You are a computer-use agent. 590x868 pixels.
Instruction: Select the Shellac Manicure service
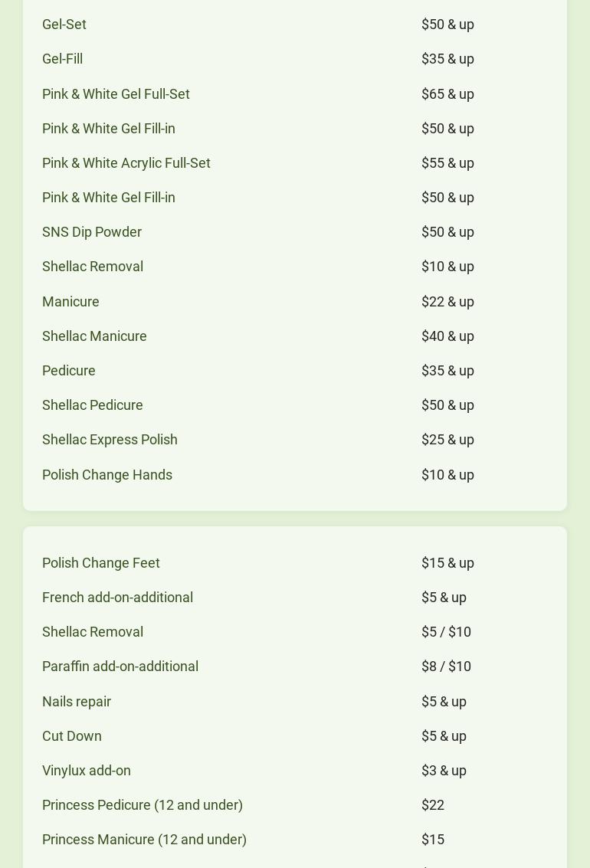pyautogui.click(x=94, y=336)
